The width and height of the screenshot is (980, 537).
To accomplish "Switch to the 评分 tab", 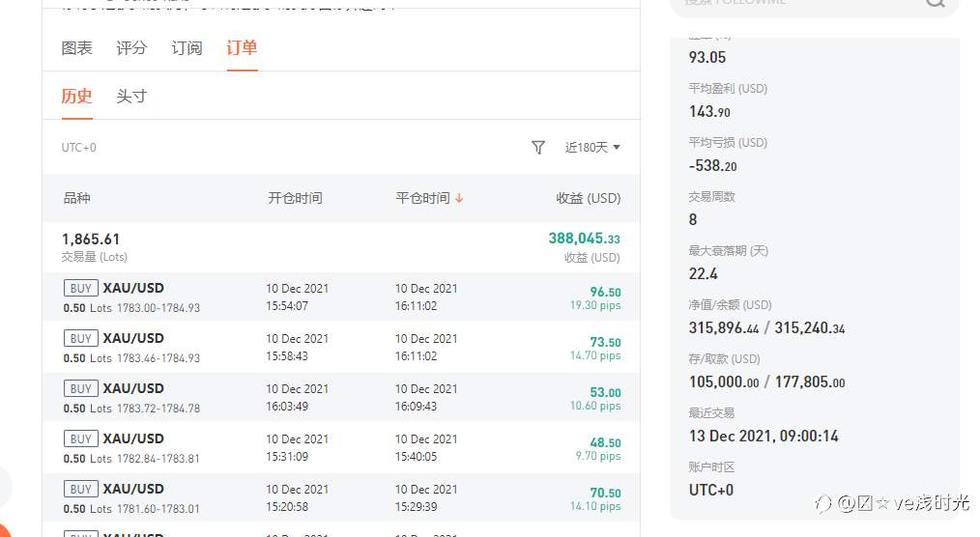I will (x=131, y=47).
